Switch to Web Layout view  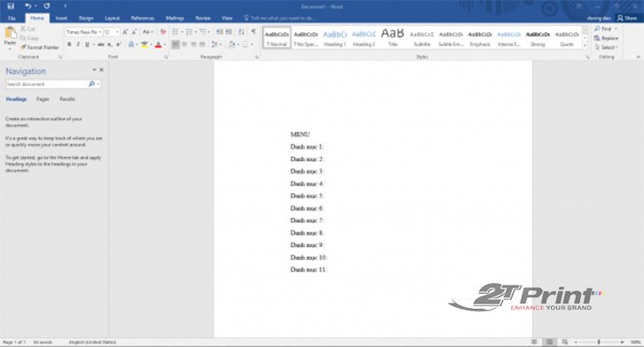click(565, 342)
